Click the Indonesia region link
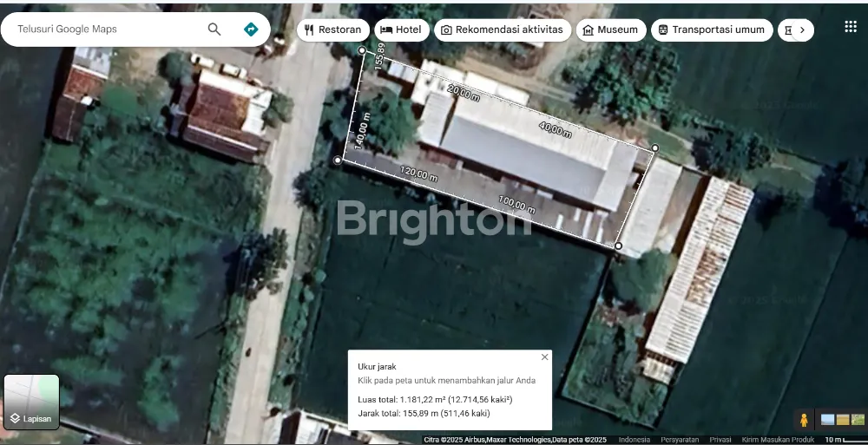 coord(635,440)
